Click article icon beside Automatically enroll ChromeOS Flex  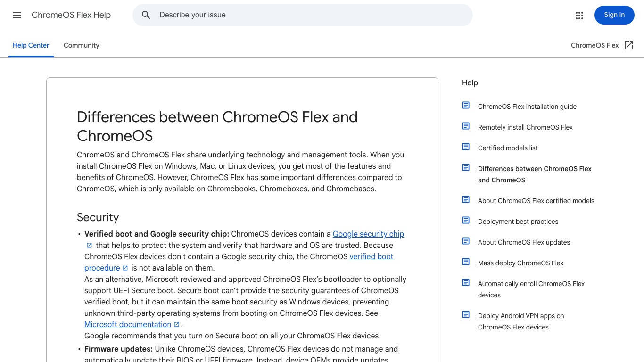466,282
